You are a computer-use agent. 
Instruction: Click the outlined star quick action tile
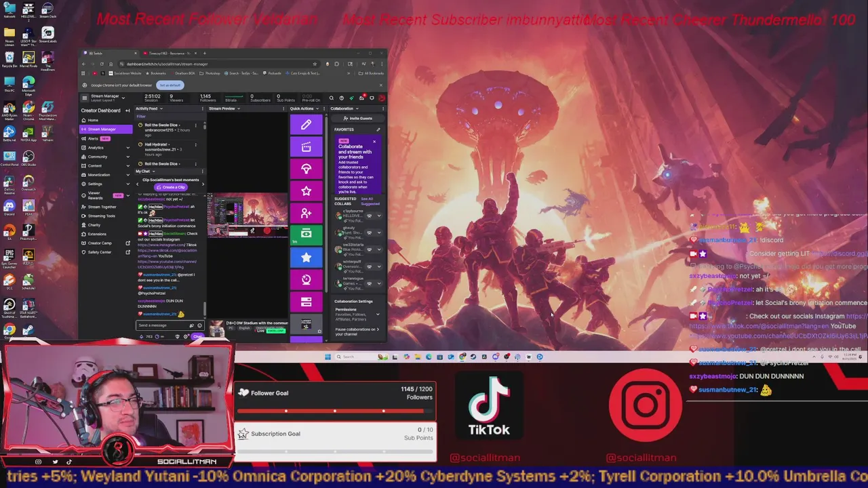point(306,191)
